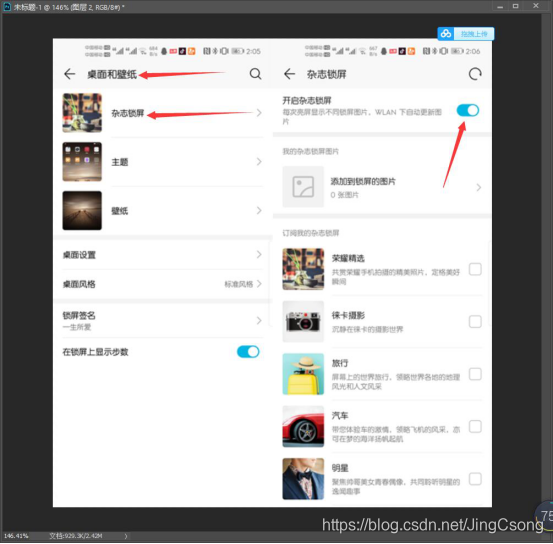The image size is (553, 544).
Task: Click the 锁屏签名 label
Action: click(x=79, y=315)
